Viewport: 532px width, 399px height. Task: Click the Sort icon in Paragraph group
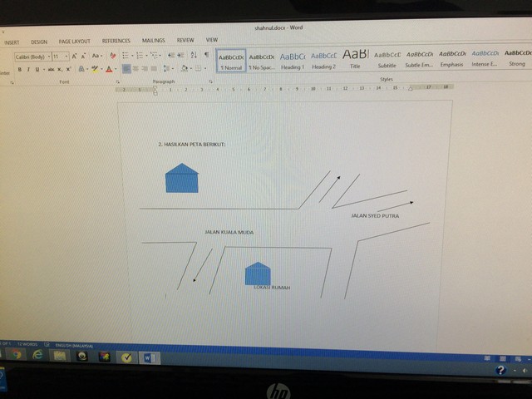pos(194,56)
